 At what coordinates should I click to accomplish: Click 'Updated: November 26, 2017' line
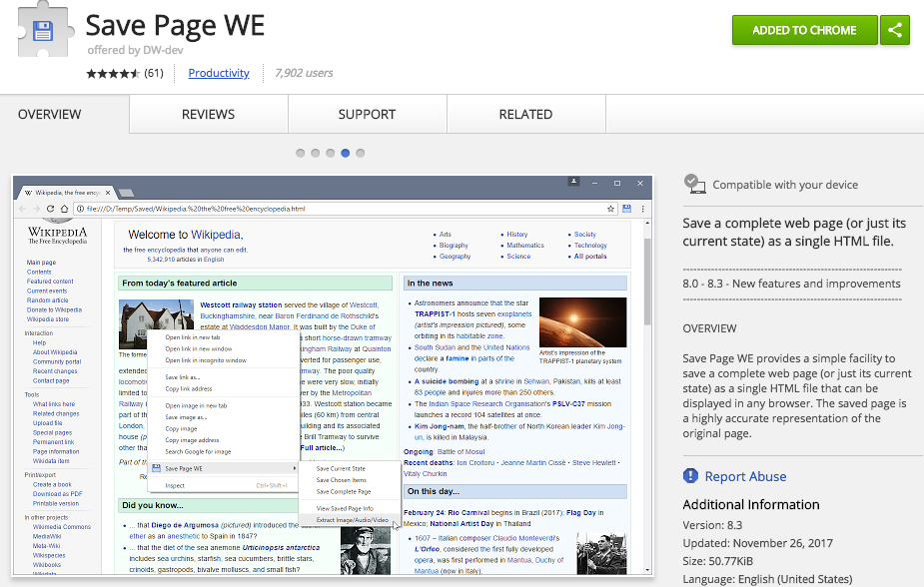tap(758, 543)
